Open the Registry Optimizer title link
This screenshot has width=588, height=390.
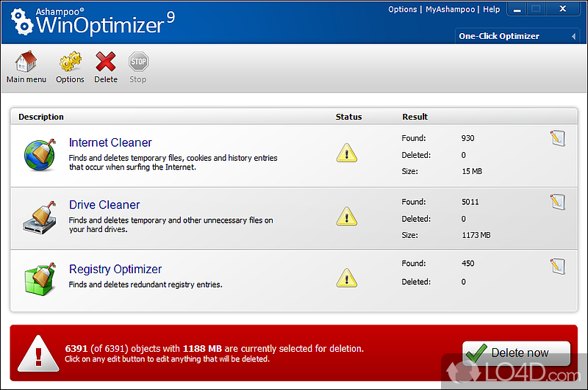115,269
